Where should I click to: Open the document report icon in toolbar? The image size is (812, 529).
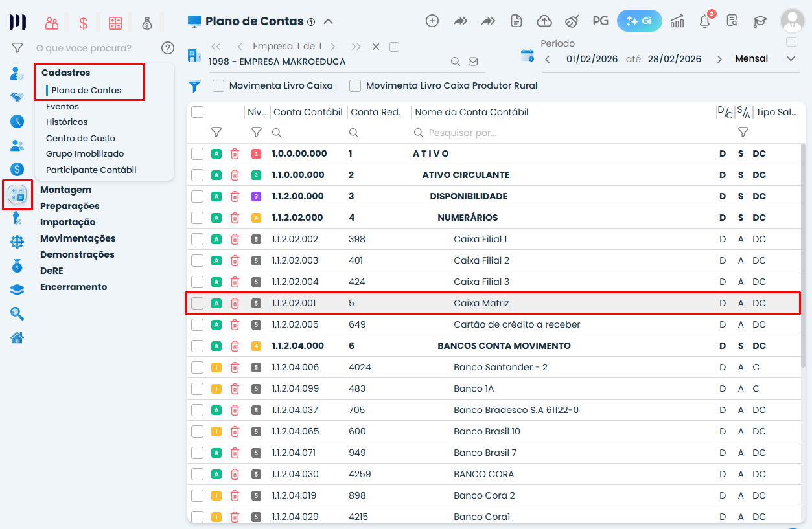[x=516, y=21]
